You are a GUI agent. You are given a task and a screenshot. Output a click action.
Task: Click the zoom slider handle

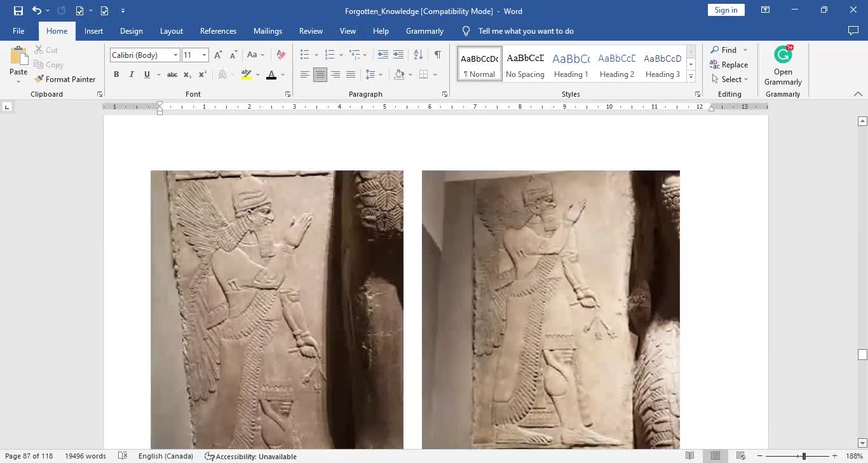click(x=803, y=456)
